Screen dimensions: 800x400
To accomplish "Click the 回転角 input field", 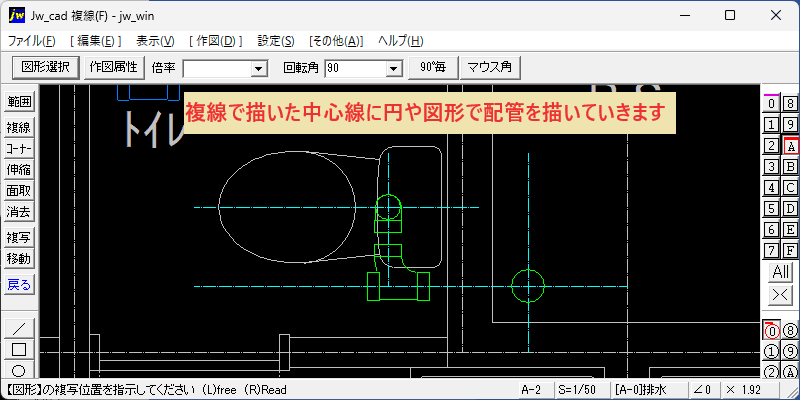I will [x=356, y=68].
